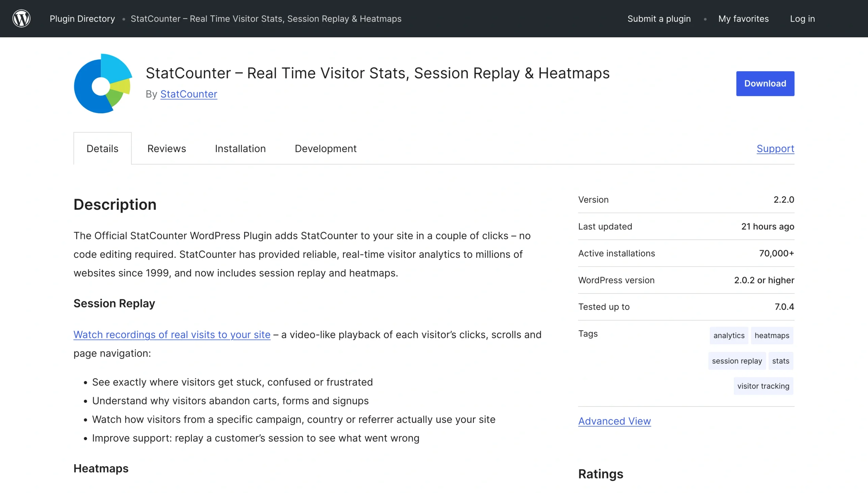Image resolution: width=868 pixels, height=493 pixels.
Task: Click the WordPress logo icon
Action: pos(21,18)
